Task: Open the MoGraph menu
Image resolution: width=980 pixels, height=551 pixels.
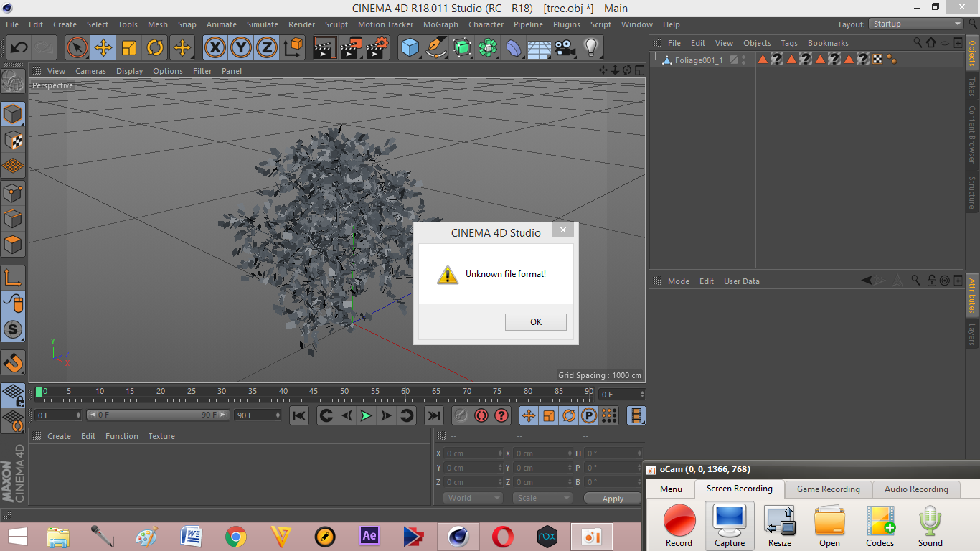Action: pos(440,24)
